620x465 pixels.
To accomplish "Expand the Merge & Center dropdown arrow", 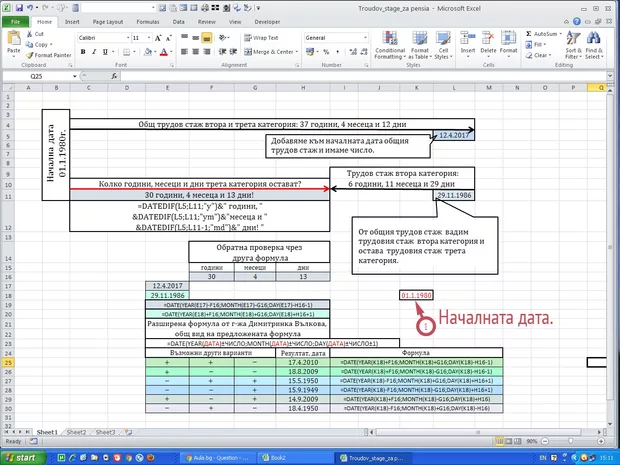I will [297, 51].
